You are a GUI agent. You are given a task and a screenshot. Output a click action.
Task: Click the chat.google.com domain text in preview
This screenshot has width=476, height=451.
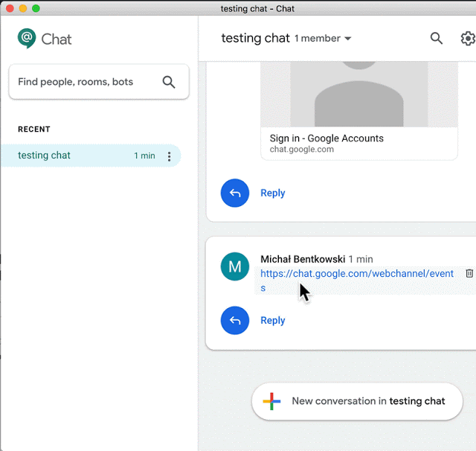pyautogui.click(x=301, y=150)
